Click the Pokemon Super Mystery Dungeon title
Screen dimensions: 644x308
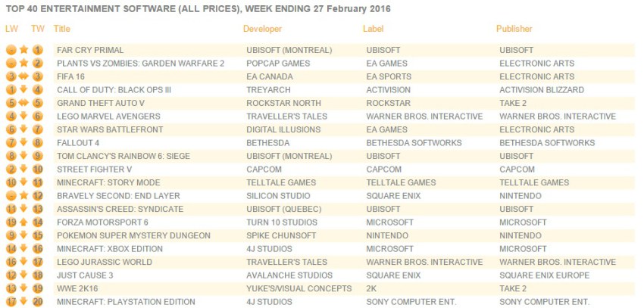pos(133,235)
